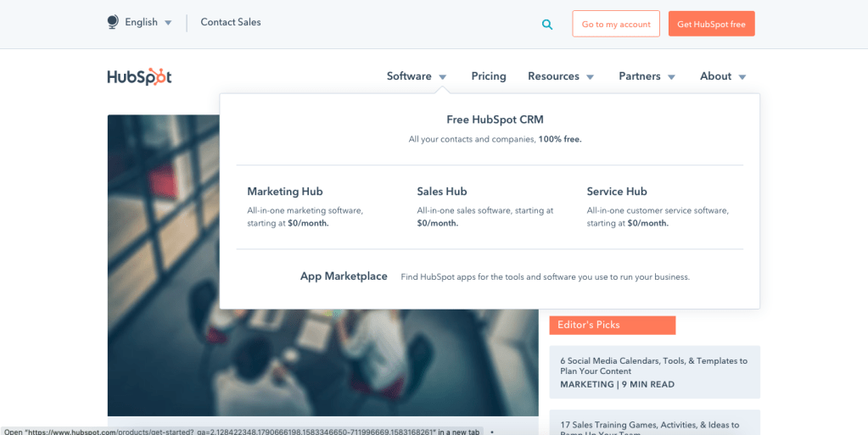
Task: Click the search magnifier icon
Action: click(547, 25)
